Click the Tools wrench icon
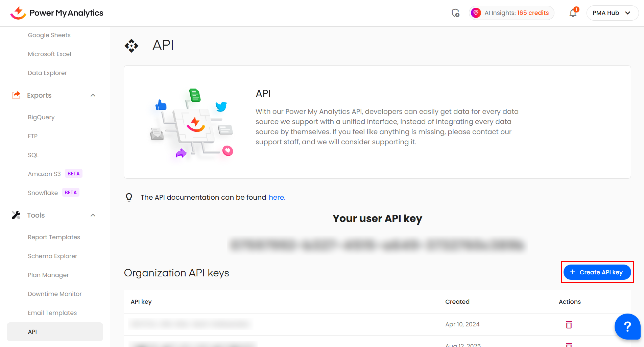Image resolution: width=644 pixels, height=347 pixels. pyautogui.click(x=16, y=215)
